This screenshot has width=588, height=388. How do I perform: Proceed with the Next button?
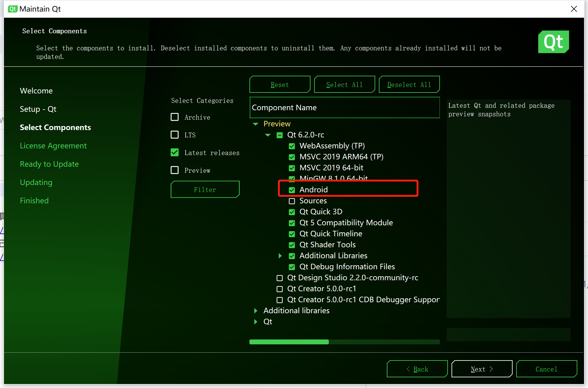coord(482,369)
